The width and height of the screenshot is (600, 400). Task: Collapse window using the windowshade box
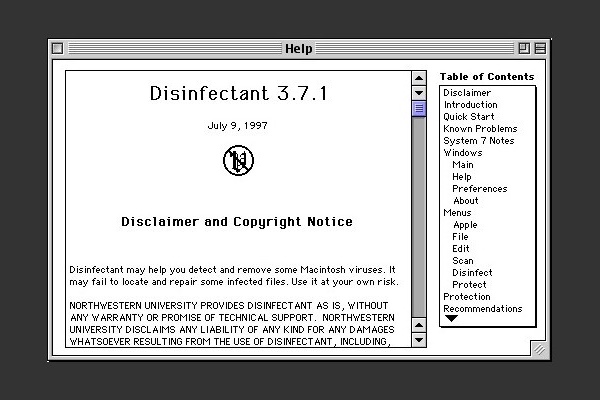[540, 48]
